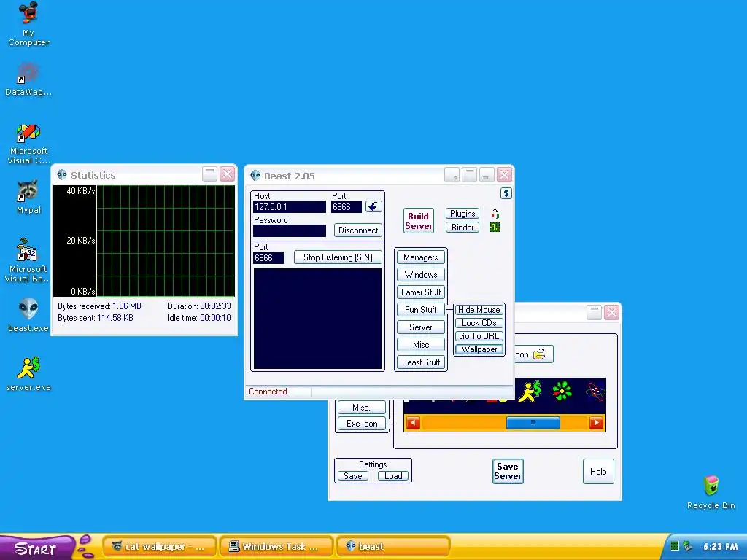This screenshot has height=560, width=747.
Task: Pick the yellow running man with dollar icon
Action: click(x=530, y=392)
